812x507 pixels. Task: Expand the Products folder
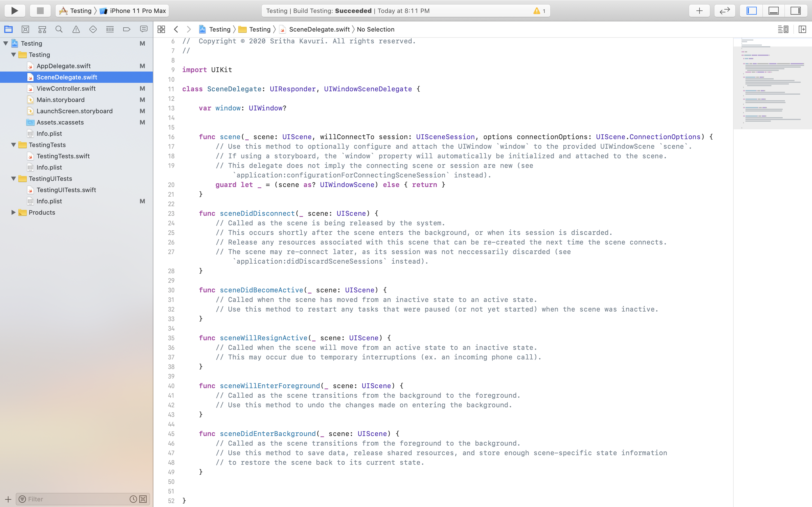(x=14, y=212)
